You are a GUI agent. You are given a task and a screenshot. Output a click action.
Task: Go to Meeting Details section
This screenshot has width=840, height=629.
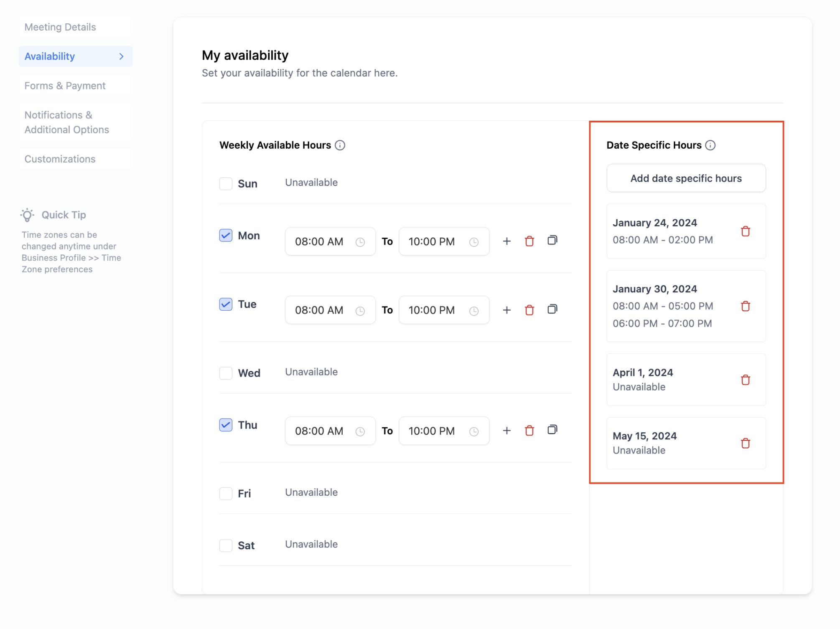(61, 27)
